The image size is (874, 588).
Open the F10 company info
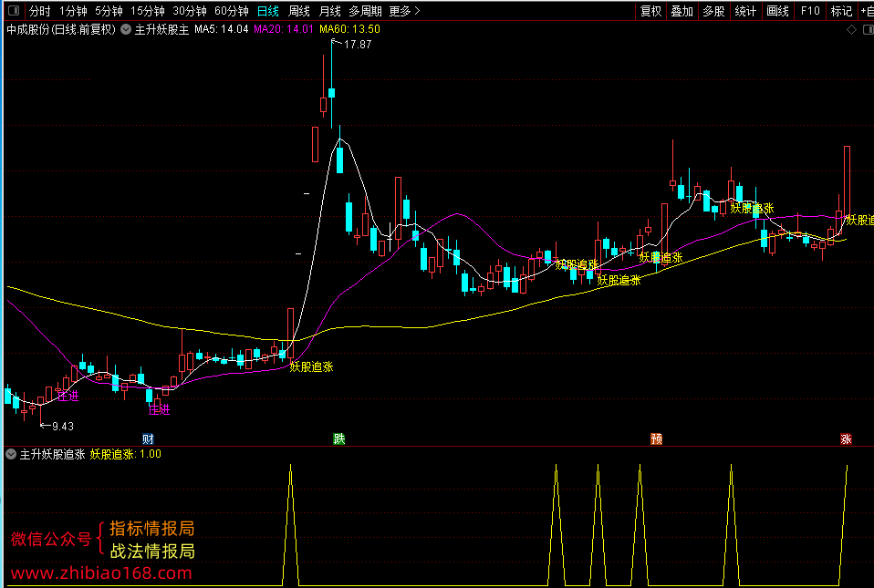tap(810, 11)
